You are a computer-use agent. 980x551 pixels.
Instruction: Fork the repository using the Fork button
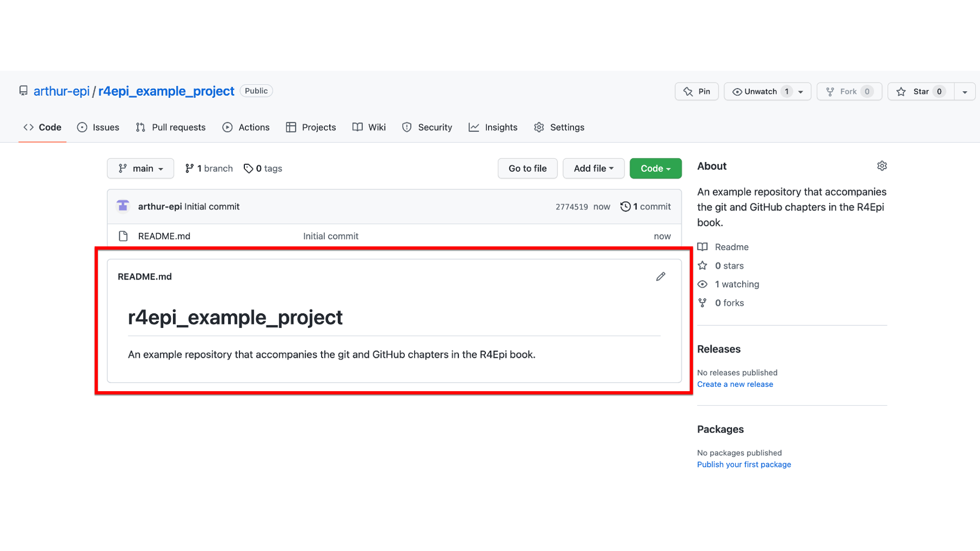click(x=849, y=91)
